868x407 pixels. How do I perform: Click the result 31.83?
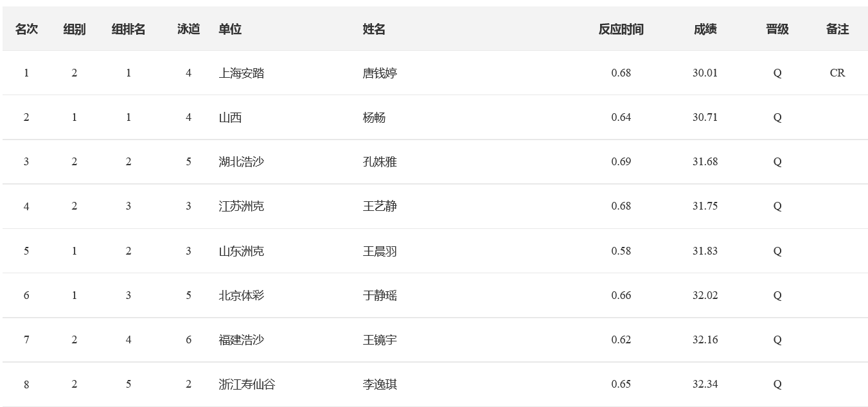pyautogui.click(x=705, y=251)
